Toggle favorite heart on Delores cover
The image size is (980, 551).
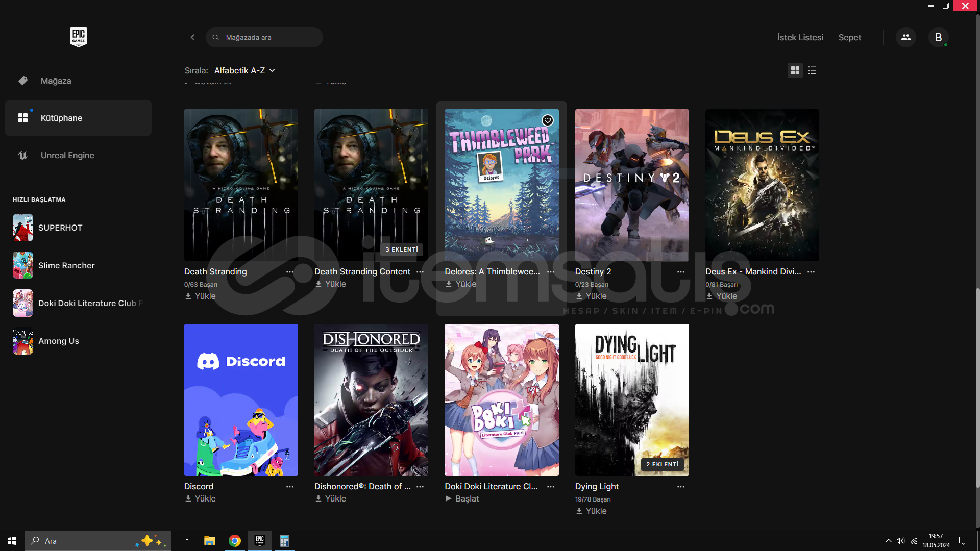click(548, 120)
